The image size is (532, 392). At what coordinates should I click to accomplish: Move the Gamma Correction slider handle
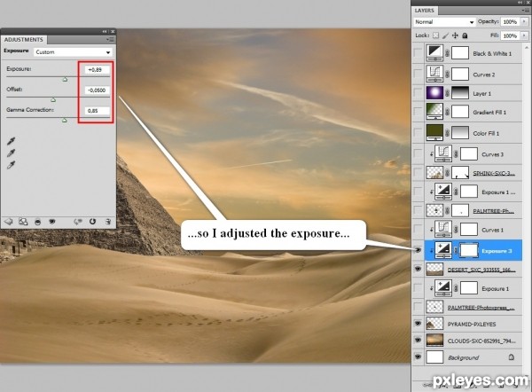click(x=65, y=120)
